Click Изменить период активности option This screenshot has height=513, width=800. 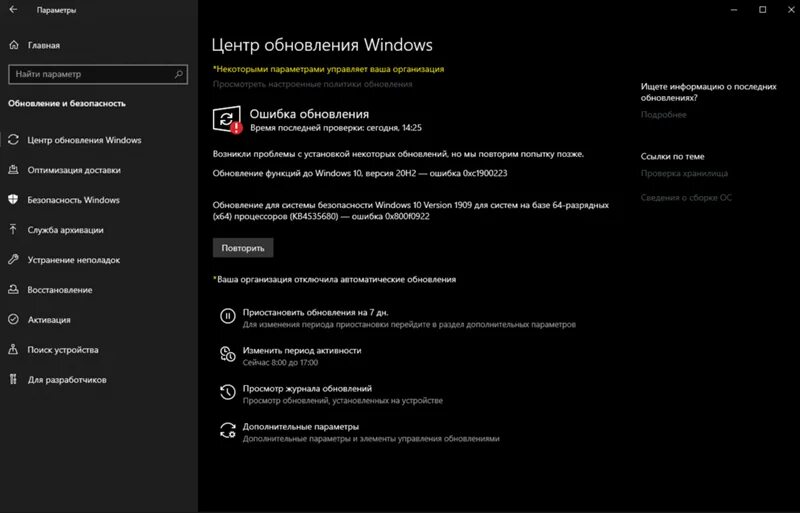[x=302, y=350]
